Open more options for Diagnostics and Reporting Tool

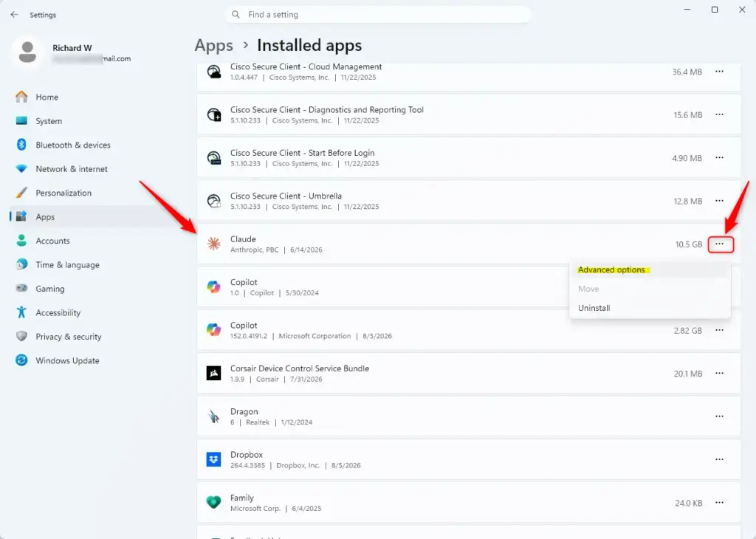[719, 114]
